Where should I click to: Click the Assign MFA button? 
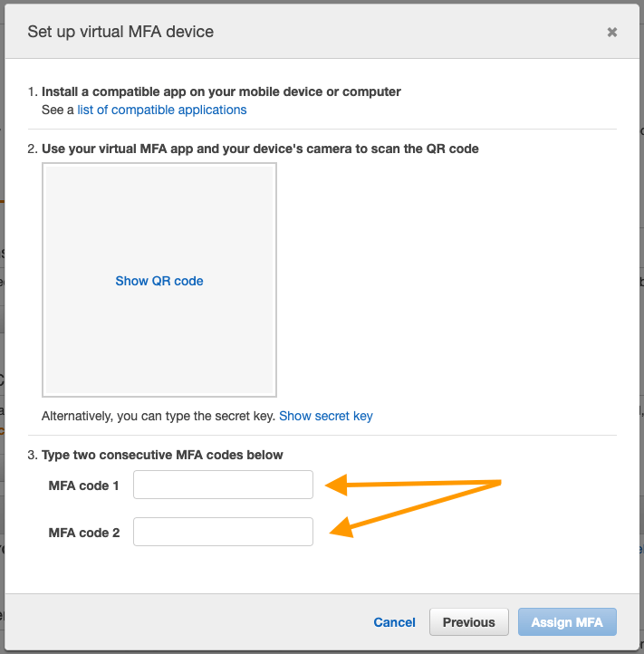tap(567, 622)
